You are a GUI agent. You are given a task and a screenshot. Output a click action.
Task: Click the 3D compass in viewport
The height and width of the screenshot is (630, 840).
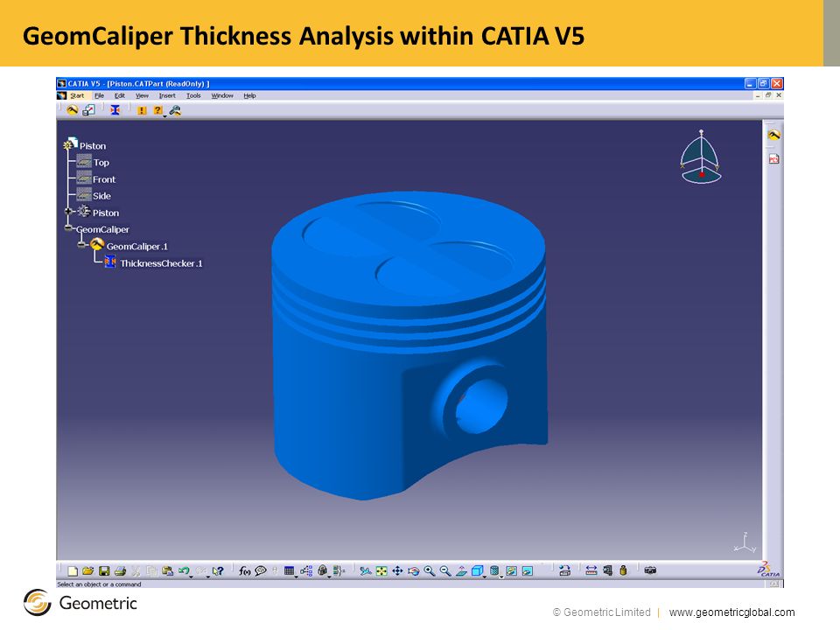click(x=701, y=157)
